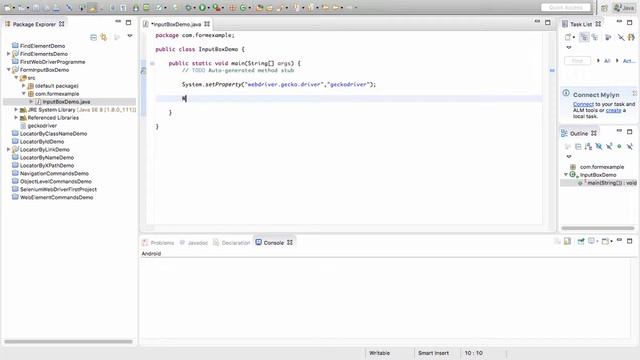
Task: Click the Run Last Tool icon in the toolbar
Action: pyautogui.click(x=216, y=7)
